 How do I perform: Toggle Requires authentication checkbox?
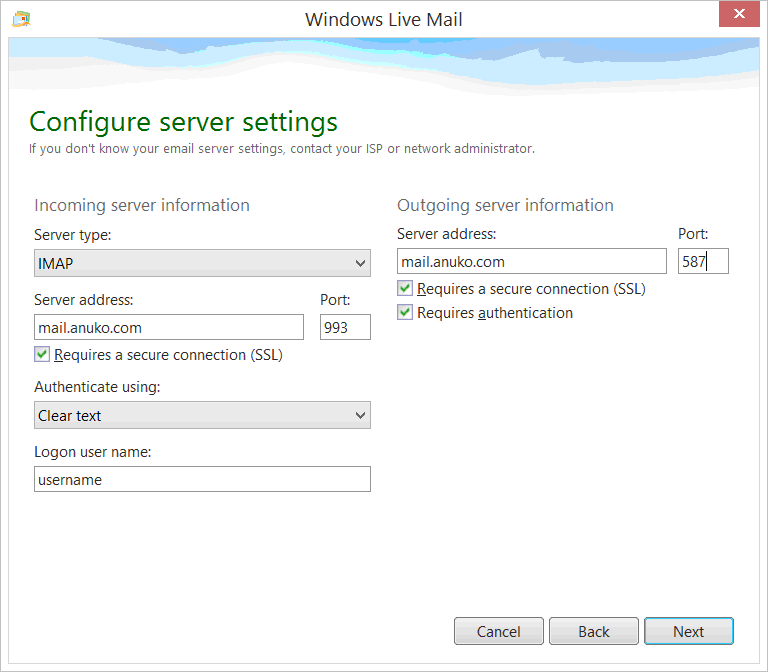click(405, 312)
